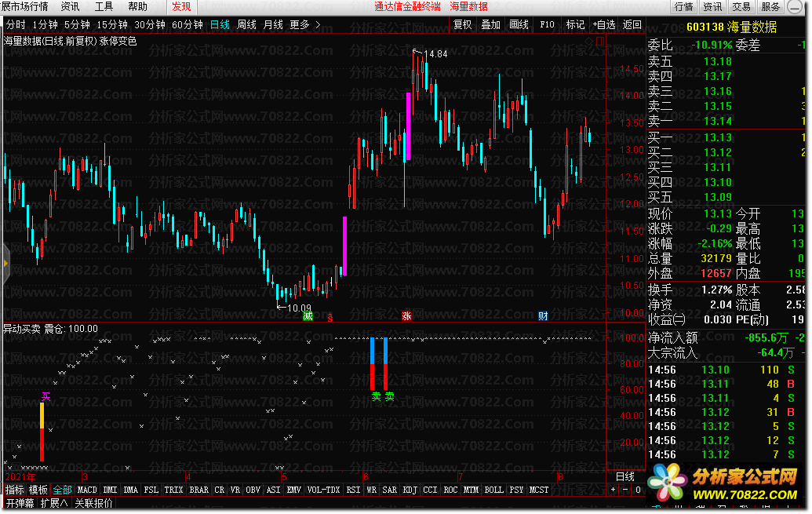This screenshot has height=514, width=812.
Task: Select the 模板 tab at bottom
Action: click(38, 490)
